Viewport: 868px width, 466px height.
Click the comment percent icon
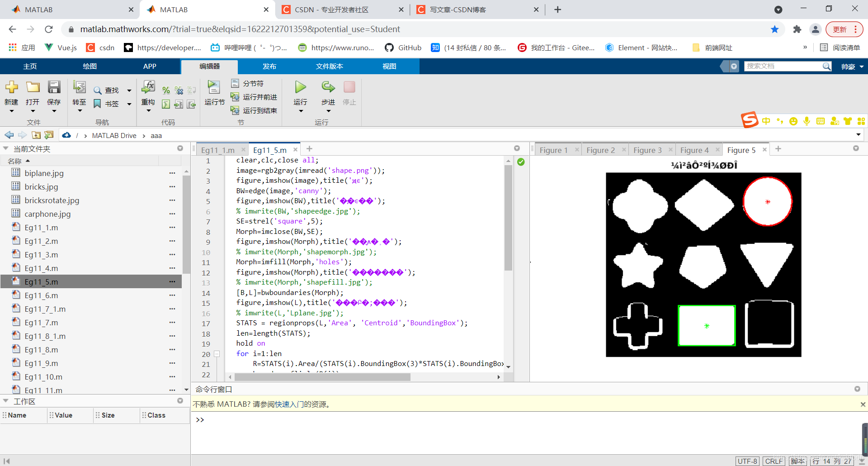[166, 90]
